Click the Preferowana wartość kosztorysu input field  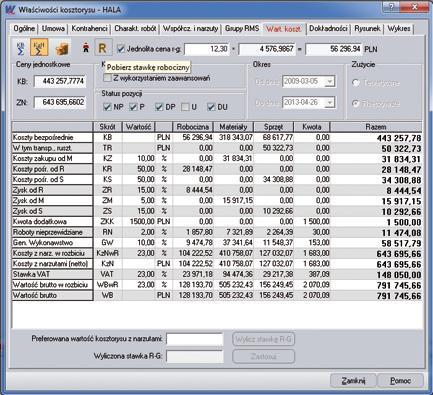coord(195,339)
